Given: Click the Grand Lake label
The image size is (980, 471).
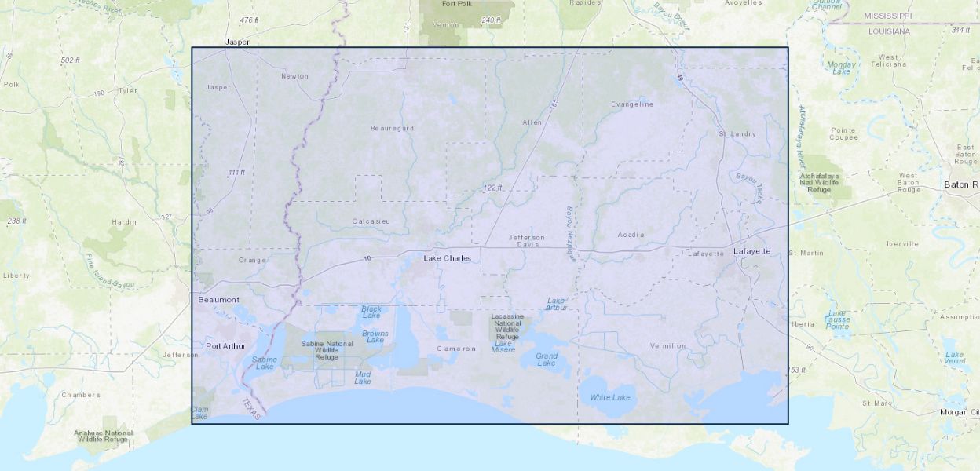Looking at the screenshot, I should [x=547, y=360].
